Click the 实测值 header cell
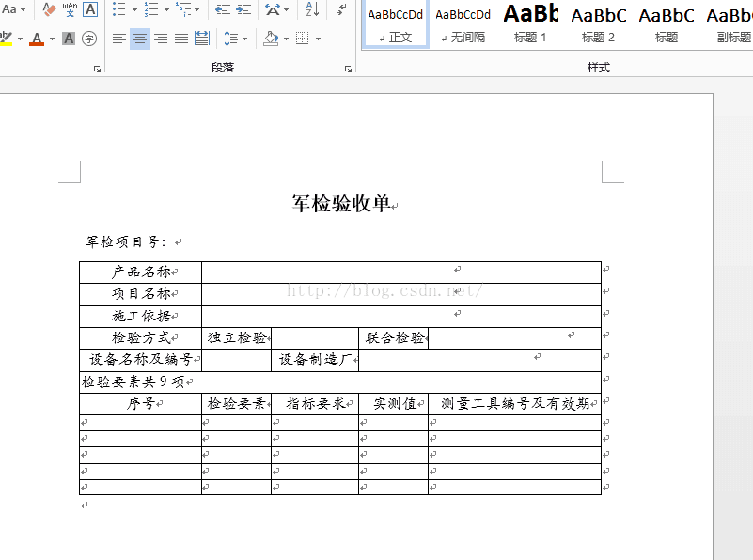The image size is (753, 560). coord(393,404)
